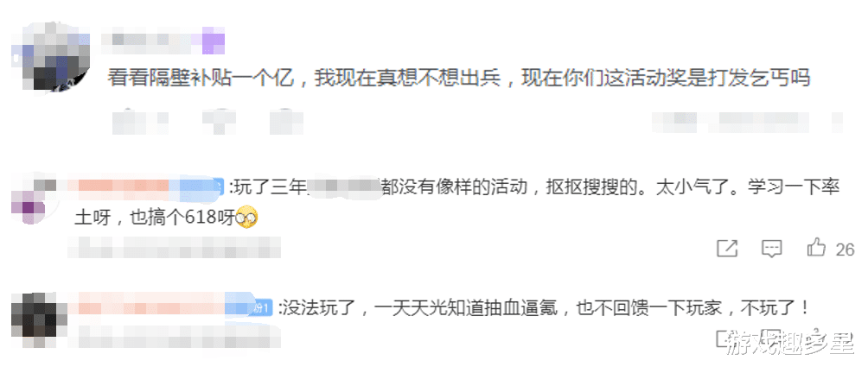Click the blurred timestamp under the 没法玩了 comment

click(x=174, y=337)
